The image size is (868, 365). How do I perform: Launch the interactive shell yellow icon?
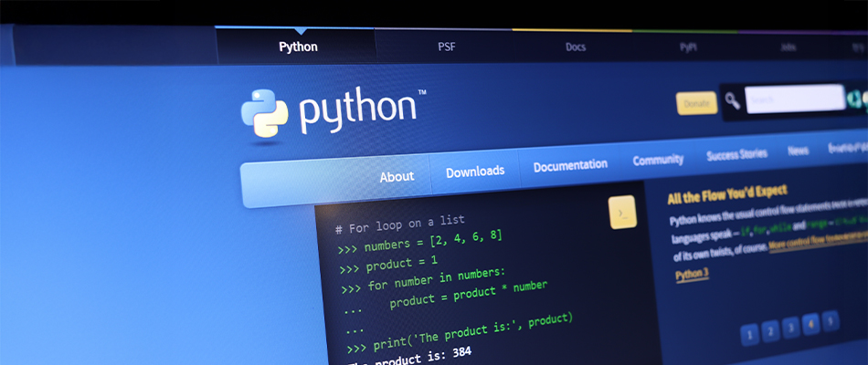pos(622,213)
